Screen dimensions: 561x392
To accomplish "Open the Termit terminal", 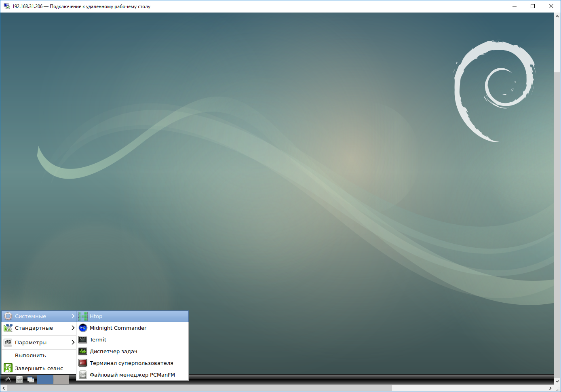I will point(133,339).
